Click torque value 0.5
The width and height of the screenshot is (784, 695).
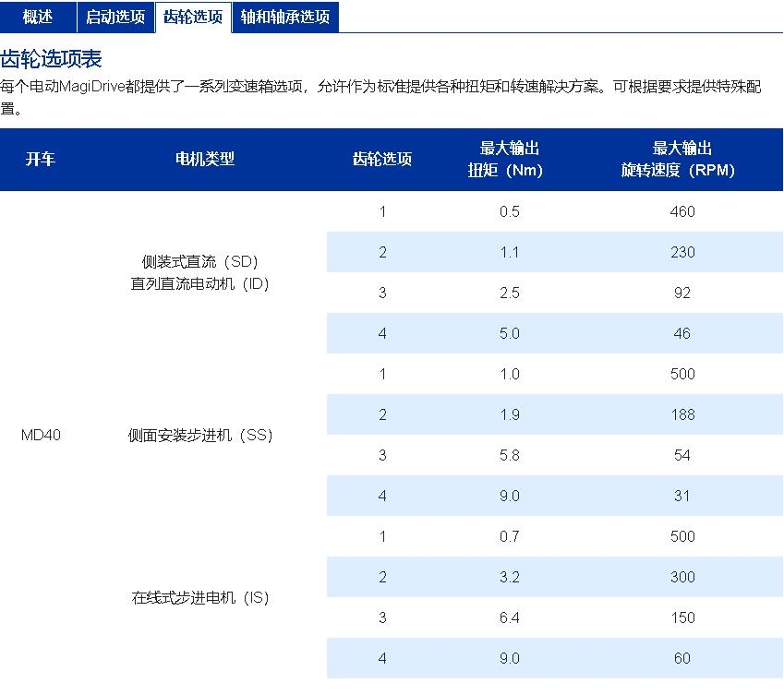pos(510,211)
